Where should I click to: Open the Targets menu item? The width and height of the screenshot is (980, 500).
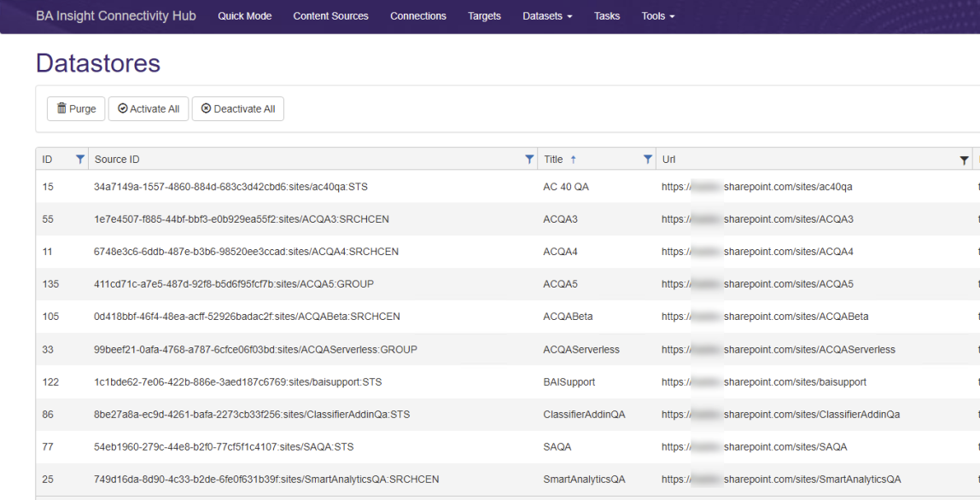click(484, 16)
